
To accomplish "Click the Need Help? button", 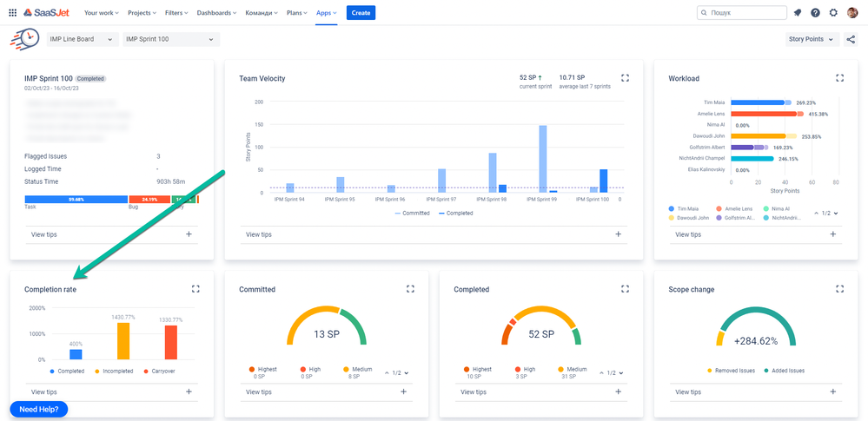I will 39,410.
